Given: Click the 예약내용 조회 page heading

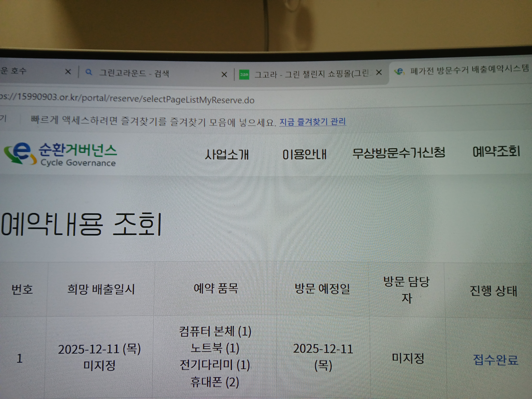Looking at the screenshot, I should [x=81, y=224].
